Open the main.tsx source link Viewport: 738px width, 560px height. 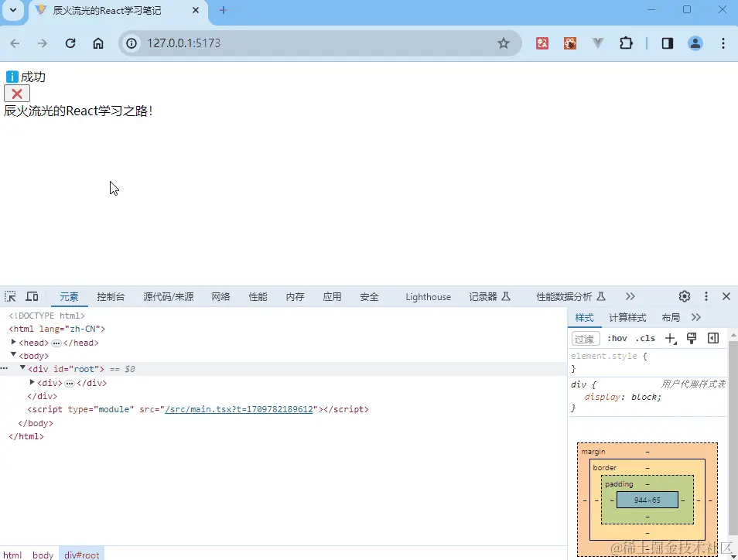pos(240,409)
